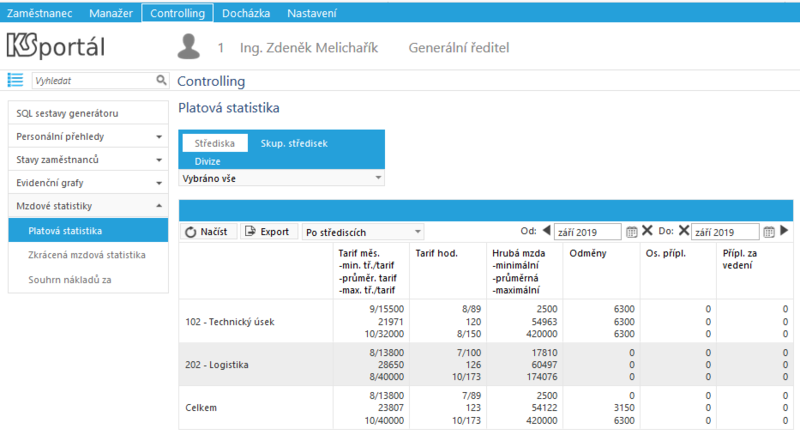Click the Odměny column header
800x435 pixels.
click(x=601, y=271)
